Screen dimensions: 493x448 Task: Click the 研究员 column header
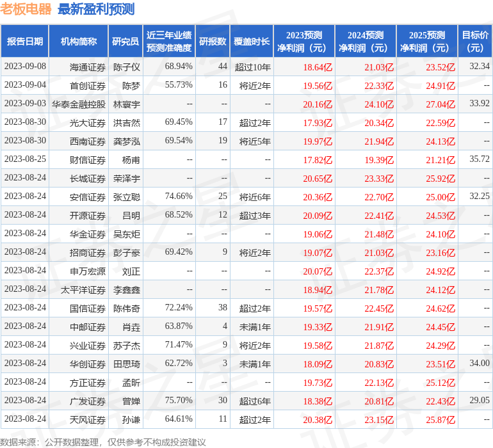tap(125, 41)
